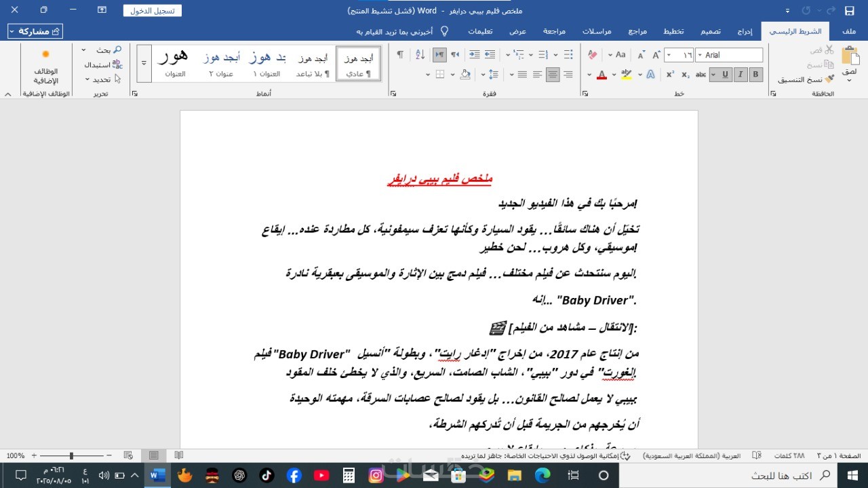Switch to the Review (مراجعة) tab

coord(554,31)
